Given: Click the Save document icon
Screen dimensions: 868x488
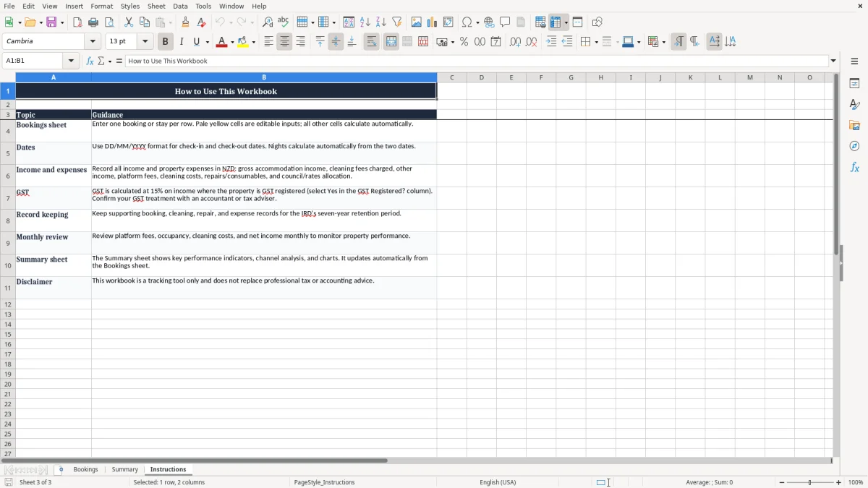Looking at the screenshot, I should click(51, 22).
